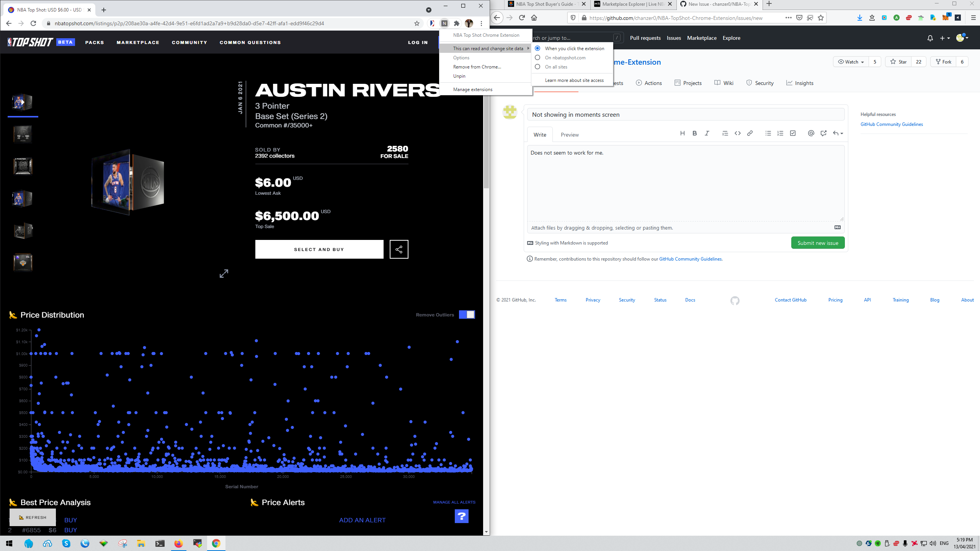Apply bold formatting in issue editor
The image size is (980, 551).
click(694, 133)
